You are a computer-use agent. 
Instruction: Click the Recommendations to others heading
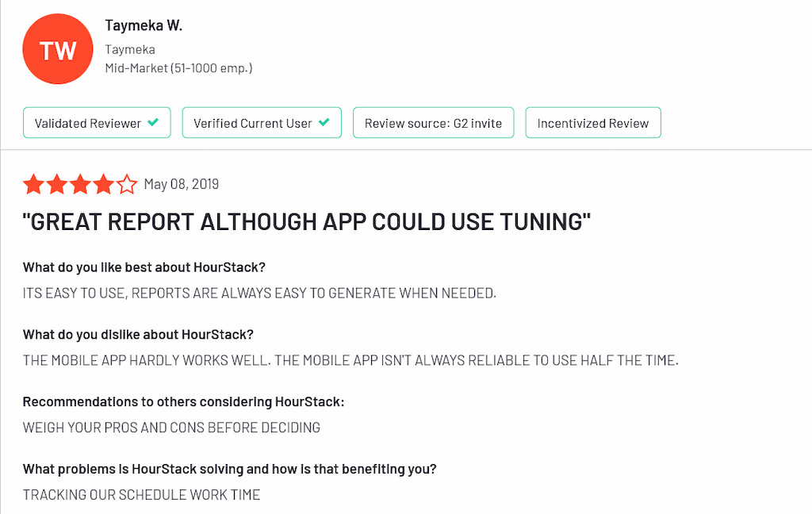pyautogui.click(x=183, y=401)
